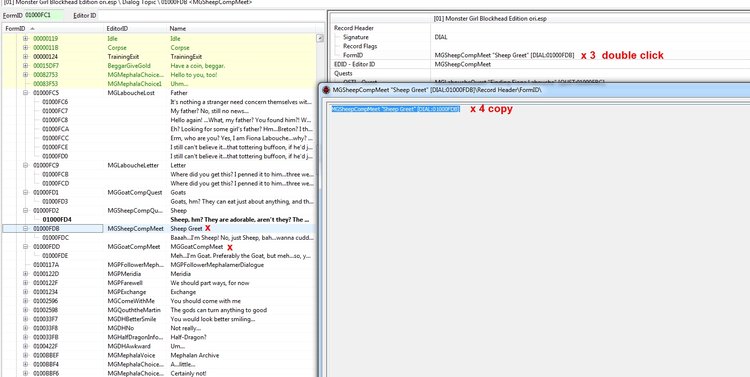Viewport: 750px width, 377px height.
Task: Expand the 0100BBF6 Certainly not! node
Action: 25,373
